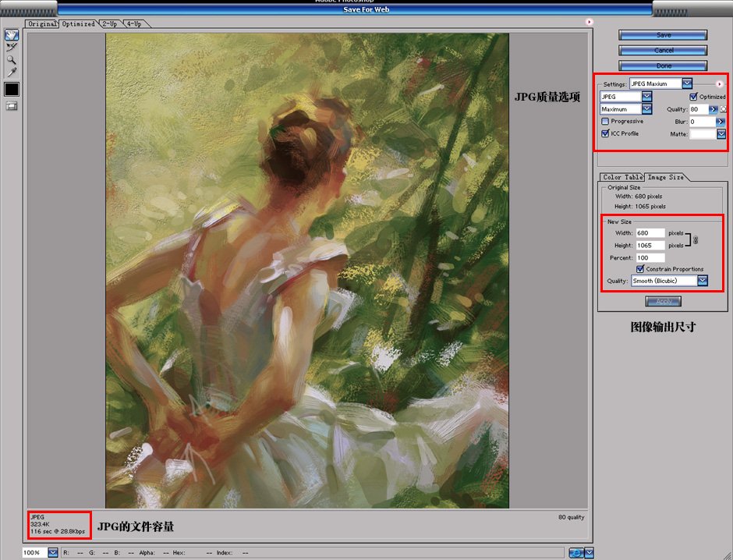
Task: Click the quality mask button beside Quality
Action: point(723,109)
